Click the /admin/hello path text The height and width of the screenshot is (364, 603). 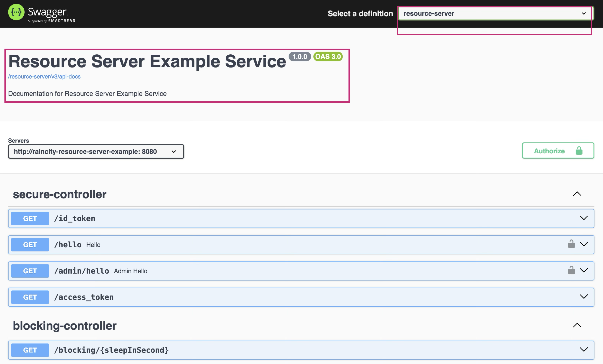click(x=82, y=271)
